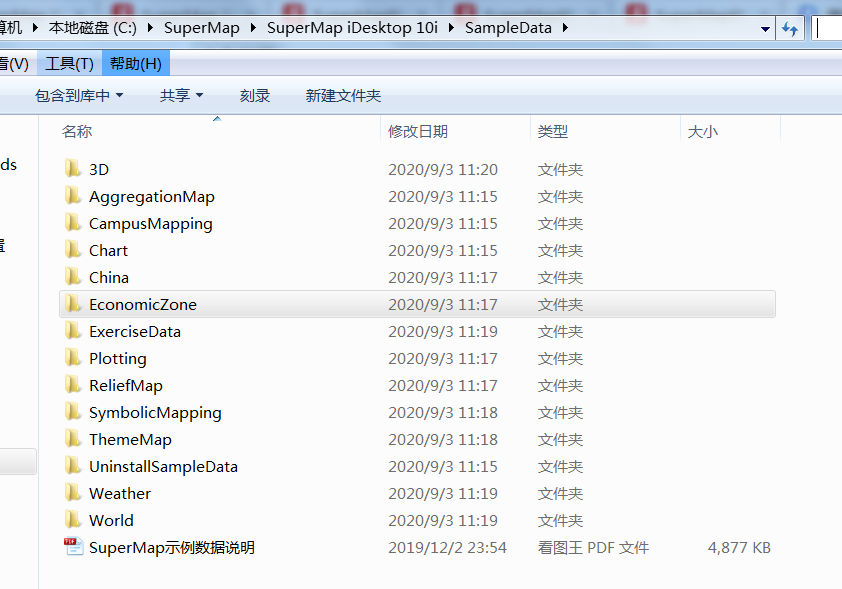Screen dimensions: 842x589
Task: Select the CampusMapping folder name
Action: click(x=150, y=223)
